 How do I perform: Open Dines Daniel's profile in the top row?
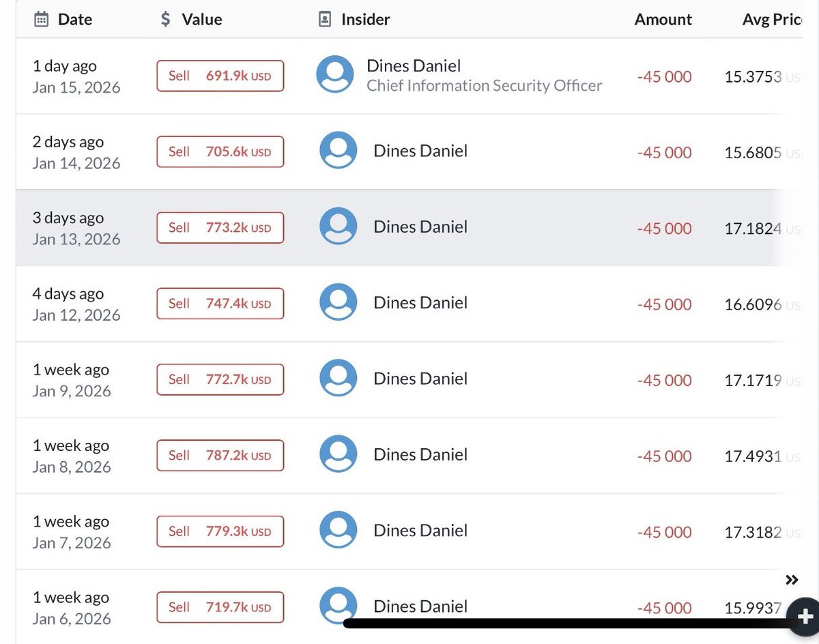click(413, 65)
